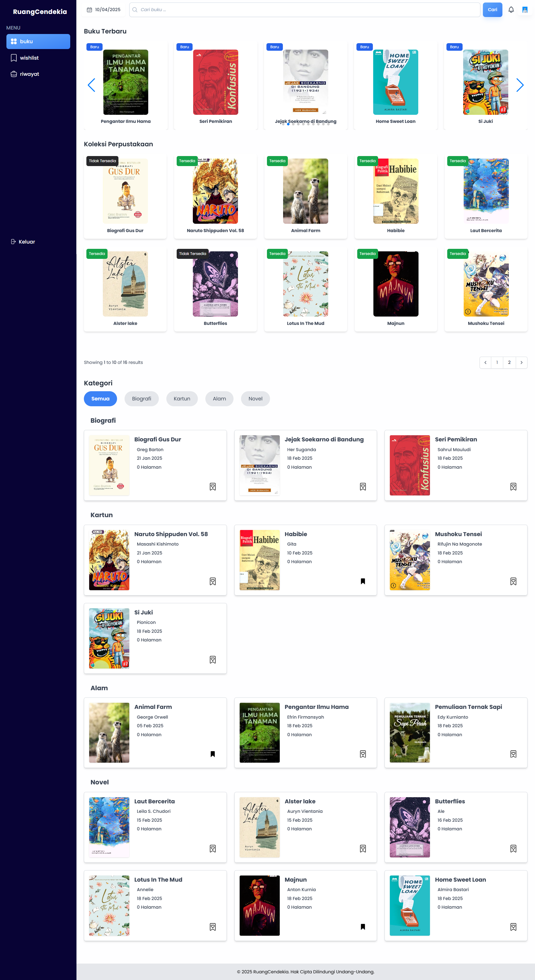
Task: Open the notifications bell icon
Action: point(511,10)
